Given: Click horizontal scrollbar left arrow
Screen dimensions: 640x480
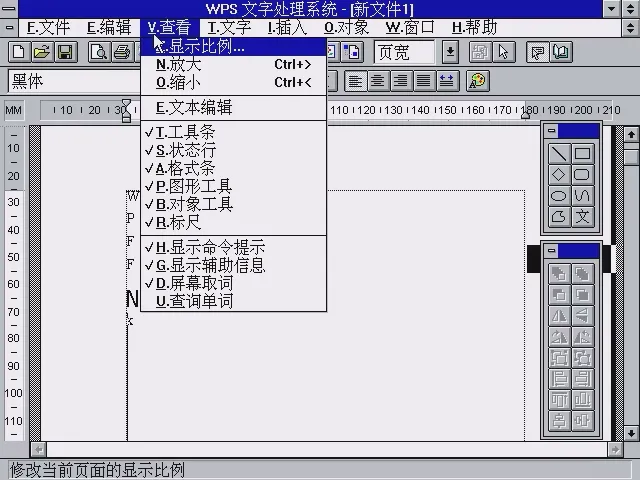Looking at the screenshot, I should (x=39, y=450).
